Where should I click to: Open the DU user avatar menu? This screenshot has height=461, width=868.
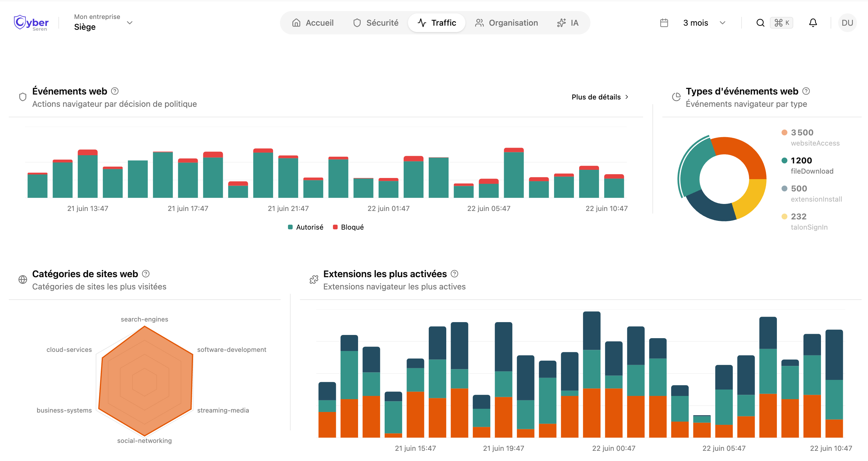pyautogui.click(x=847, y=23)
